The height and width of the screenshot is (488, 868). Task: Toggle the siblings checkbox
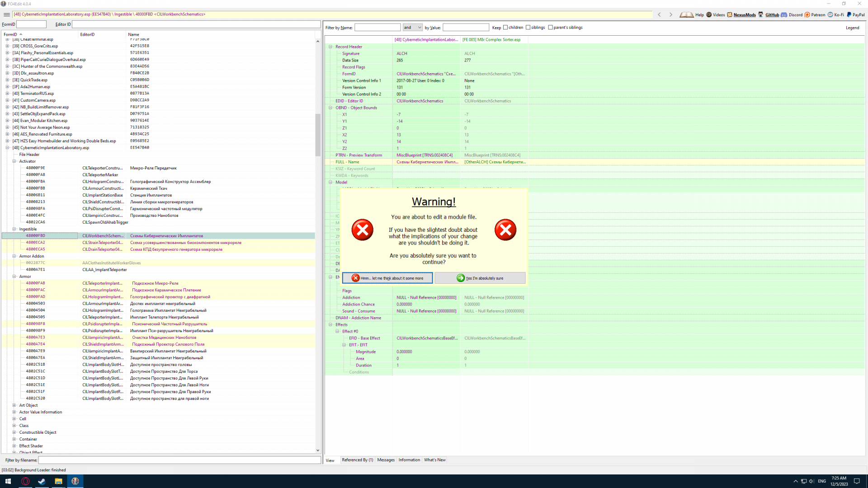pyautogui.click(x=528, y=28)
